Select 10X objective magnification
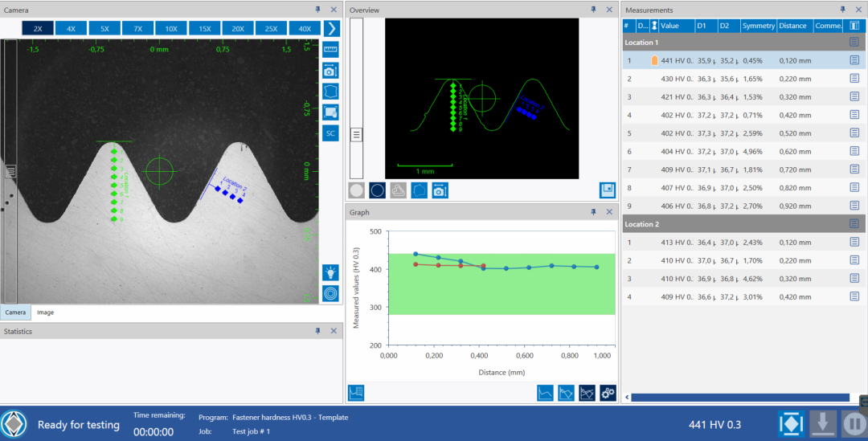868x441 pixels. pyautogui.click(x=171, y=28)
